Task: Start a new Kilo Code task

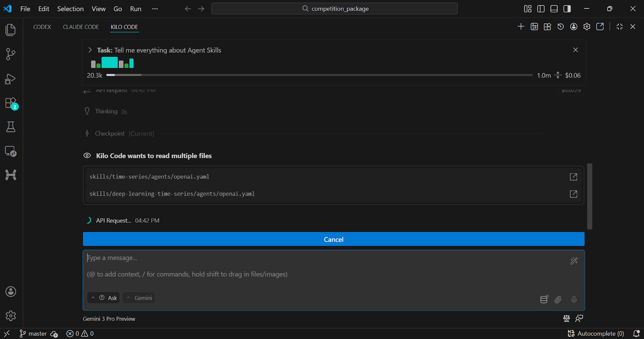Action: click(x=521, y=27)
